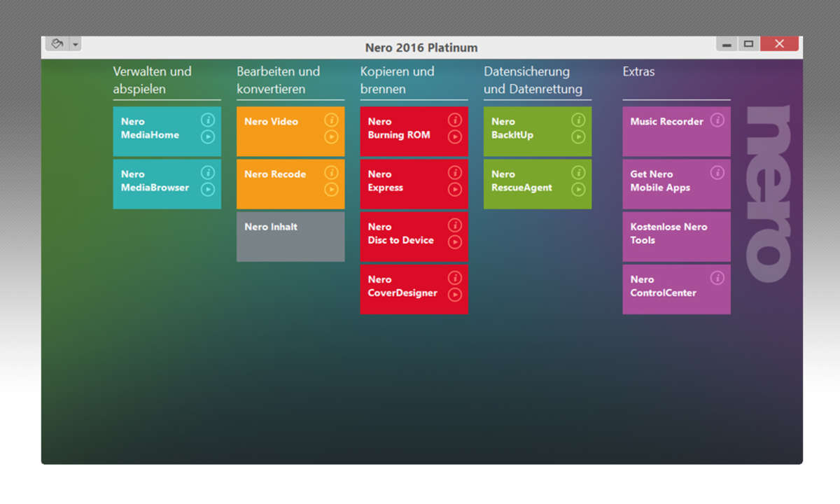Viewport: 840px width, 504px height.
Task: Launch Nero Disc to Device play icon
Action: click(455, 241)
